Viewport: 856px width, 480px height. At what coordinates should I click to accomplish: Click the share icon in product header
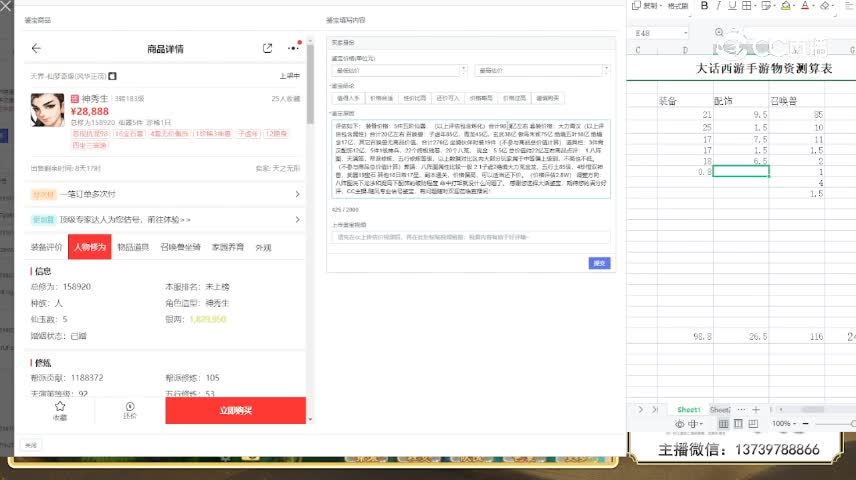[x=267, y=48]
